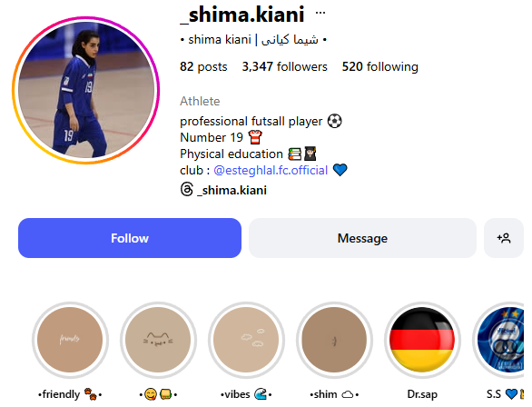Click the 82 posts count
532x407 pixels.
pyautogui.click(x=203, y=67)
